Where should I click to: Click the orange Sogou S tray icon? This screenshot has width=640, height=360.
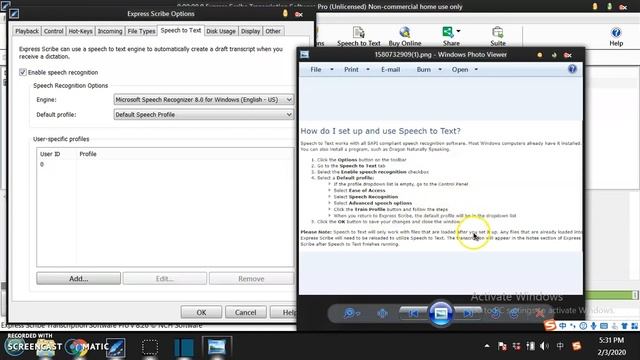(576, 346)
